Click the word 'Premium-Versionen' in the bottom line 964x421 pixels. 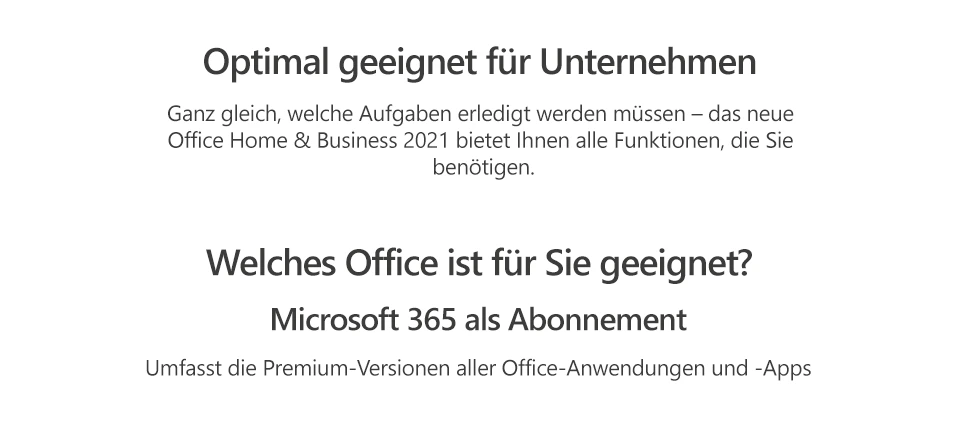(x=357, y=368)
